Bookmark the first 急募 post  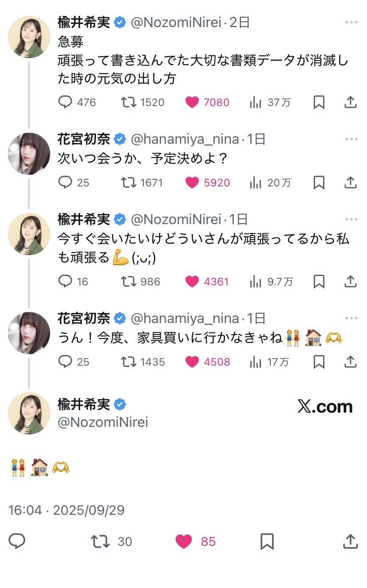[x=319, y=103]
